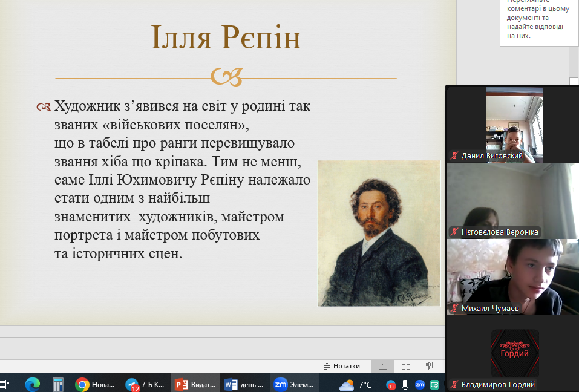Open Calculator from the taskbar
Image resolution: width=579 pixels, height=392 pixels.
pos(57,385)
